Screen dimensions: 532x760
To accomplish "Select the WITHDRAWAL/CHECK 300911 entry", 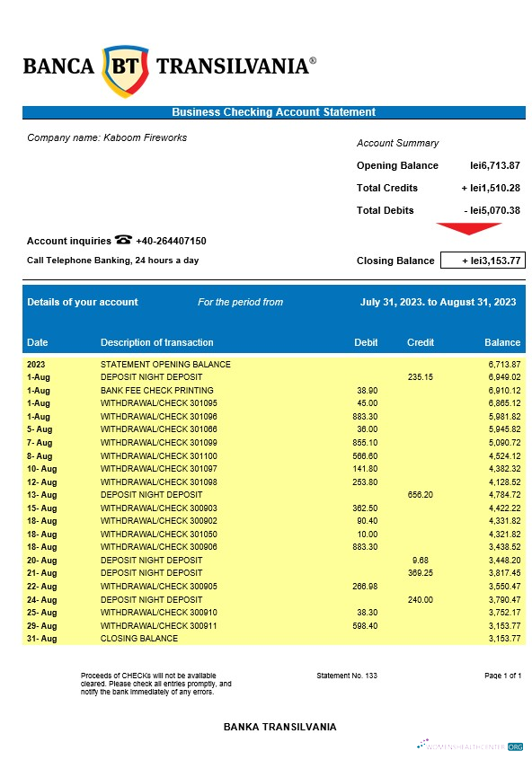I will (x=158, y=626).
